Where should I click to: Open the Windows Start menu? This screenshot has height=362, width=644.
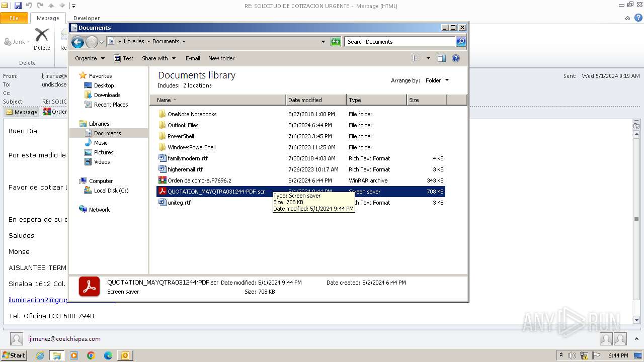coord(14,355)
